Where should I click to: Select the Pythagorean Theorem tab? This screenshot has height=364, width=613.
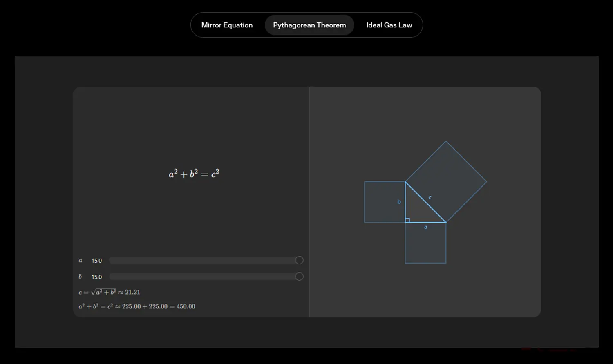(x=309, y=25)
